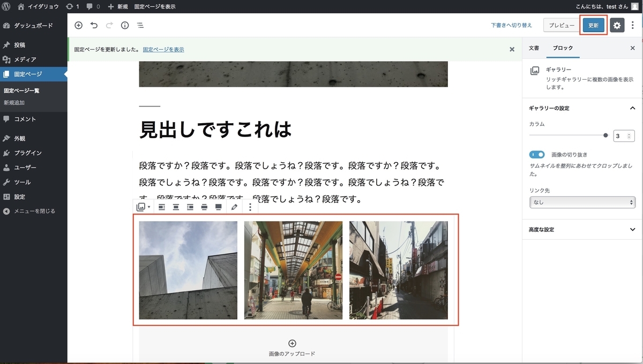Click the 固定ページを表示 link in notice

(x=163, y=49)
